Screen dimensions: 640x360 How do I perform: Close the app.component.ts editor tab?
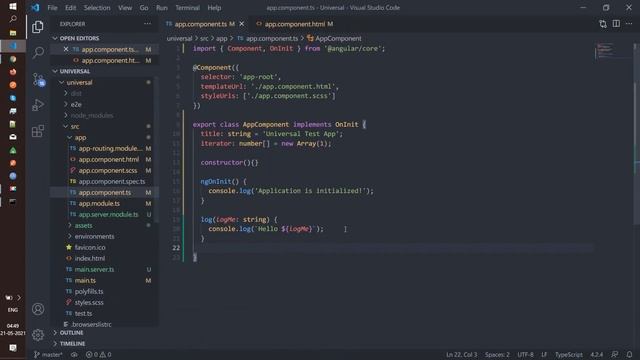point(242,24)
